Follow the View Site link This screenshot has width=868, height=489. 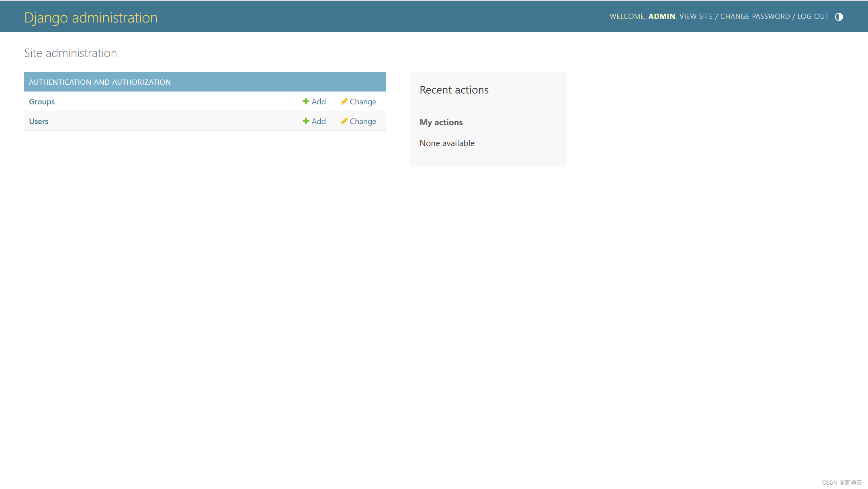(x=696, y=16)
